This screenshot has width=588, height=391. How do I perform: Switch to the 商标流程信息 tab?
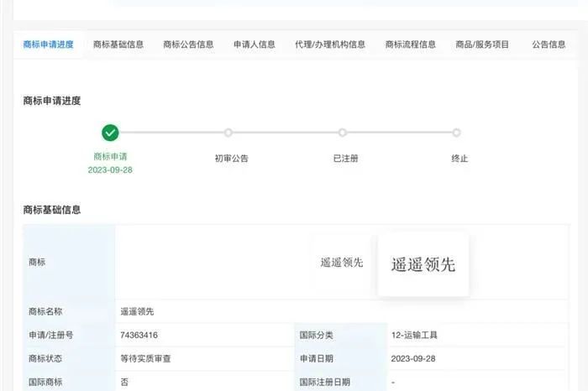[411, 44]
